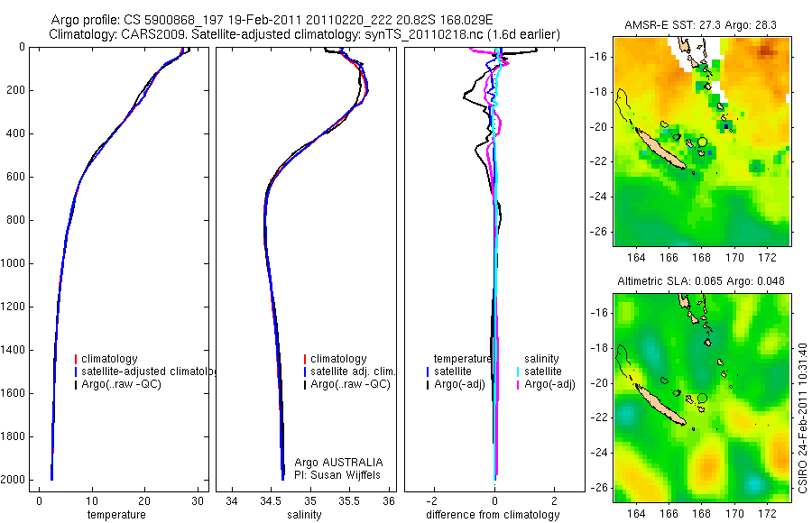Click the 'salinity' legend heading in difference panel
Screen dimensions: 812x523
pos(541,359)
